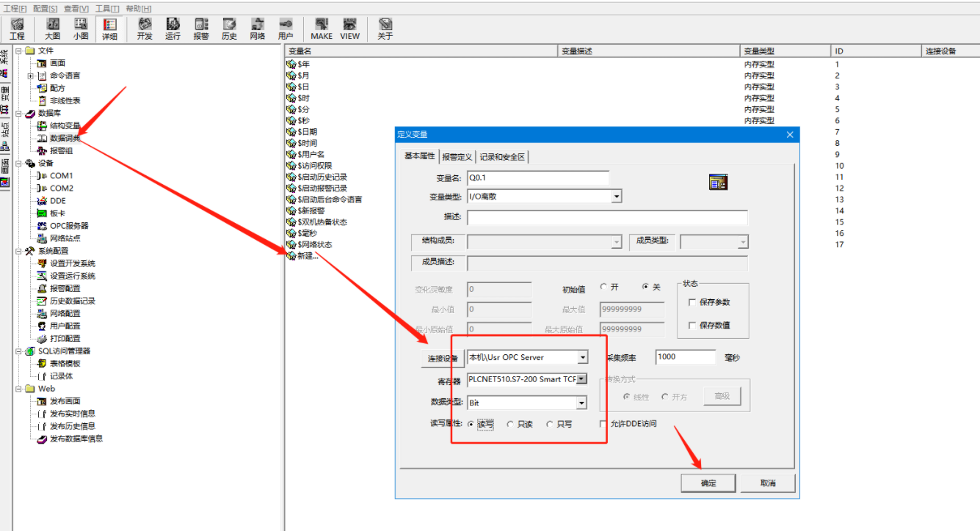Click the 运行 toolbar icon
Viewport: 980px width, 531px height.
pos(173,29)
